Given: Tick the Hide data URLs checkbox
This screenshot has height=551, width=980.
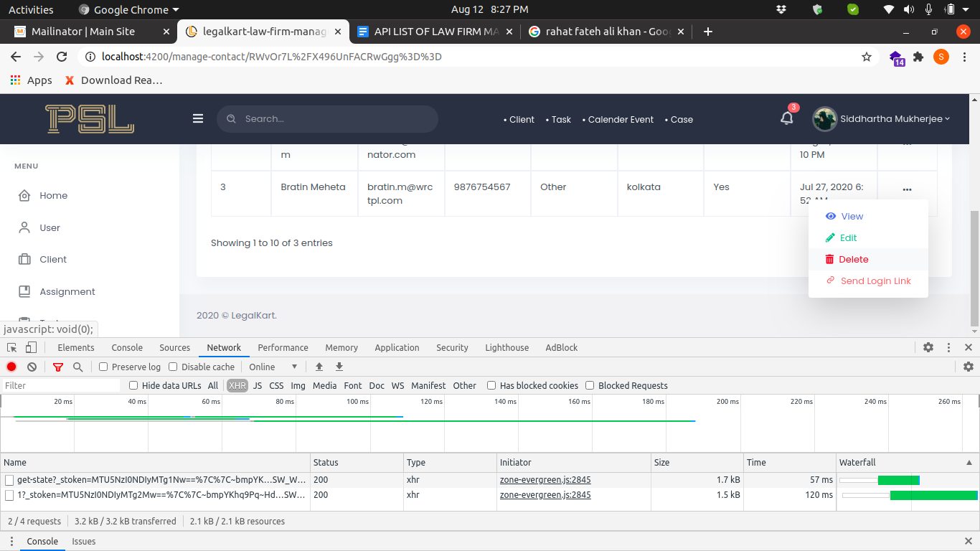Looking at the screenshot, I should (x=133, y=385).
